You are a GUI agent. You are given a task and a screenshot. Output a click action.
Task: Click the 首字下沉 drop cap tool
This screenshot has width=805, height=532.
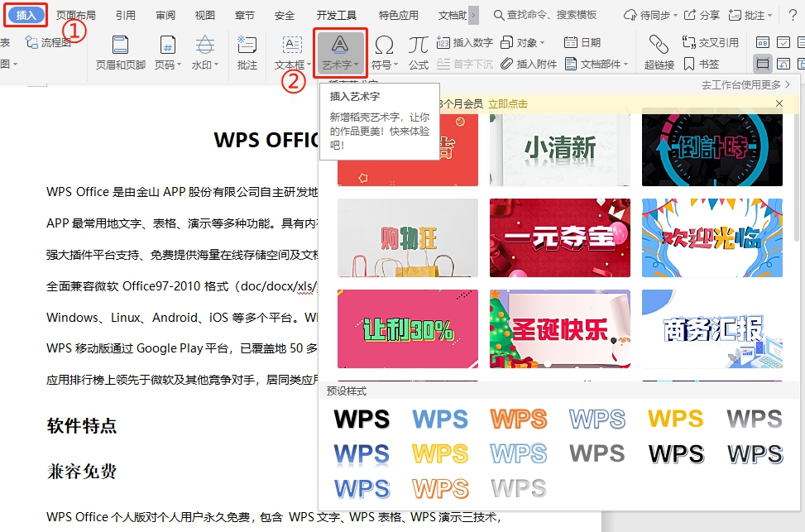(x=465, y=64)
